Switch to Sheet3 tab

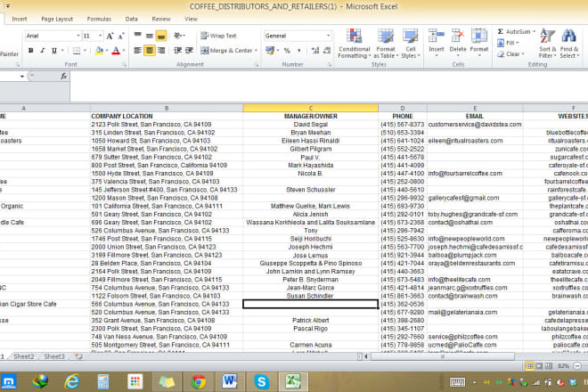tap(54, 356)
